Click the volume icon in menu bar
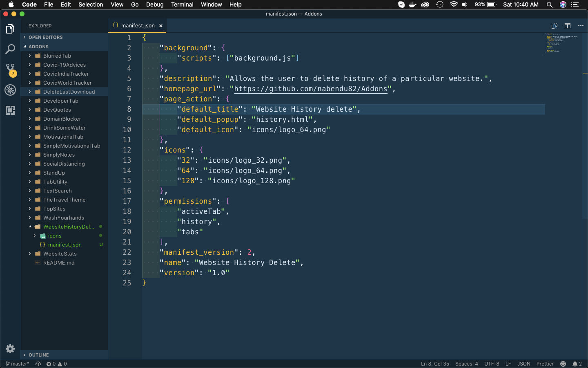The image size is (588, 368). coord(465,4)
